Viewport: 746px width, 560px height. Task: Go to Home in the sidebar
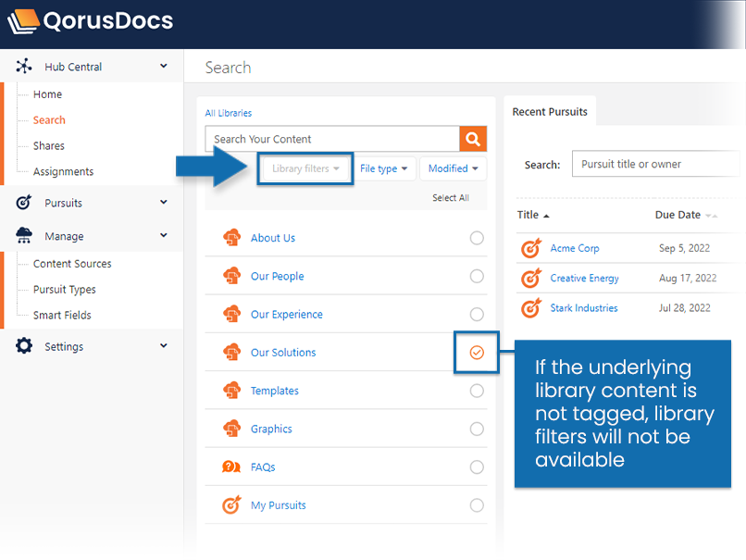47,94
